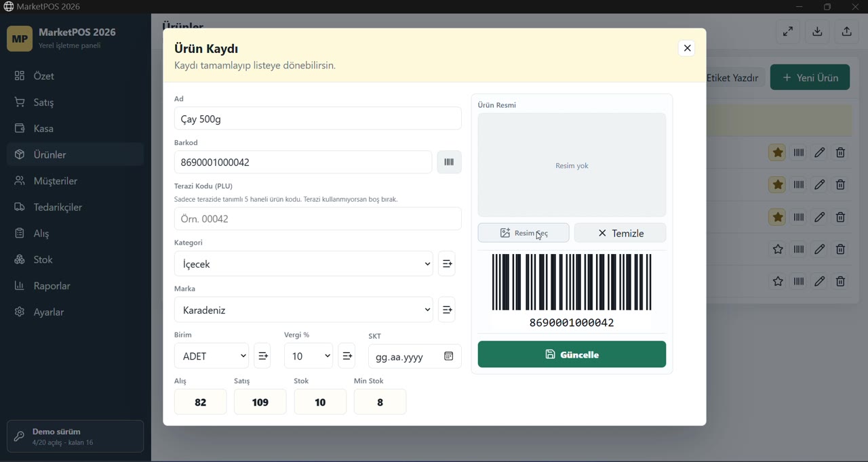Click the download icon in the top bar
Screen dimensions: 868x462
(817, 32)
